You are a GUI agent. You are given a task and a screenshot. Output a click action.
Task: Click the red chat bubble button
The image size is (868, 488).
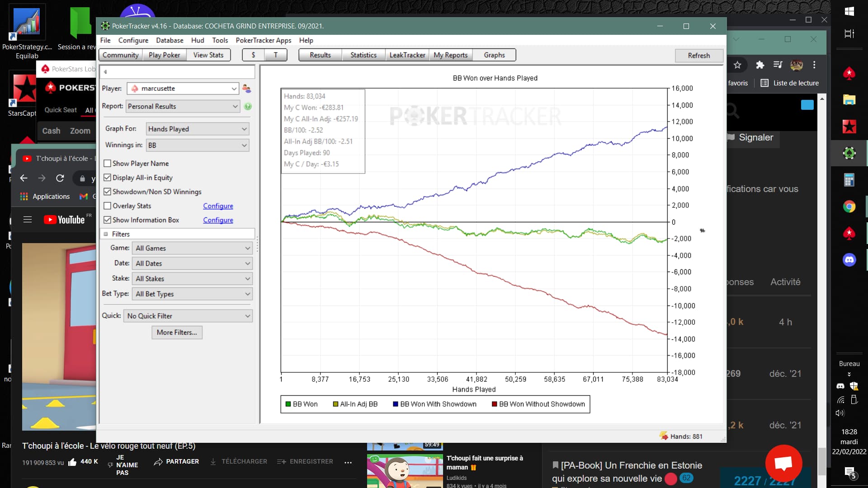tap(783, 463)
